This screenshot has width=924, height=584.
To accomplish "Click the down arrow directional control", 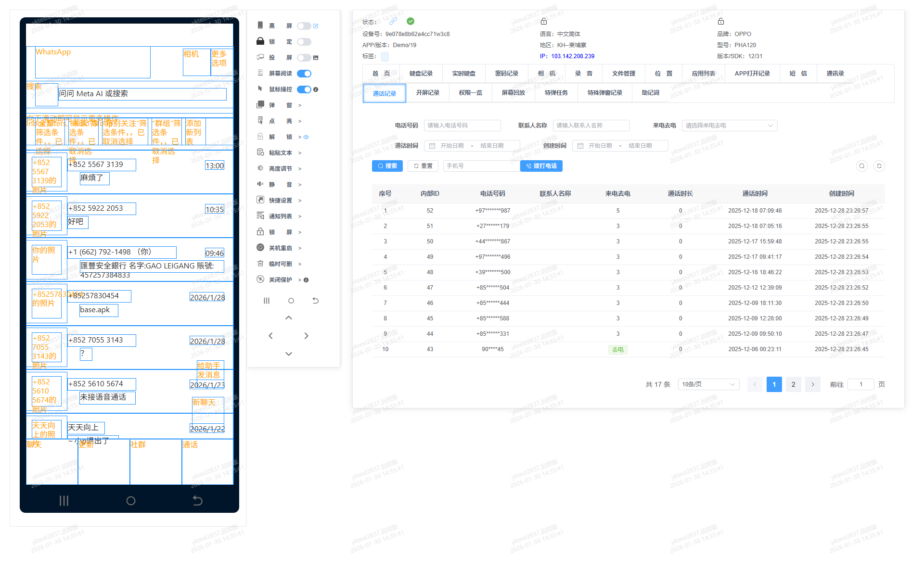I will pyautogui.click(x=289, y=354).
